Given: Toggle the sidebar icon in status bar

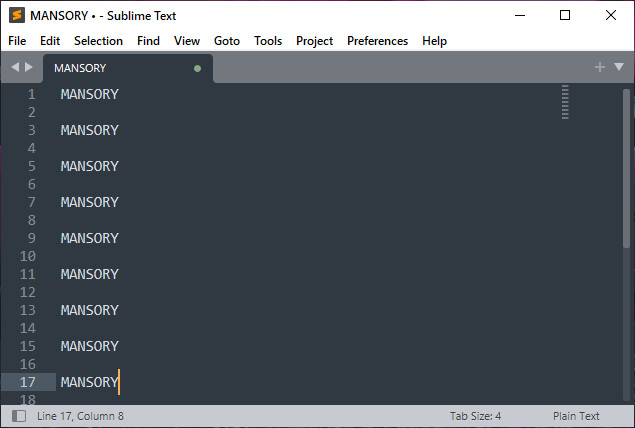Looking at the screenshot, I should click(19, 416).
